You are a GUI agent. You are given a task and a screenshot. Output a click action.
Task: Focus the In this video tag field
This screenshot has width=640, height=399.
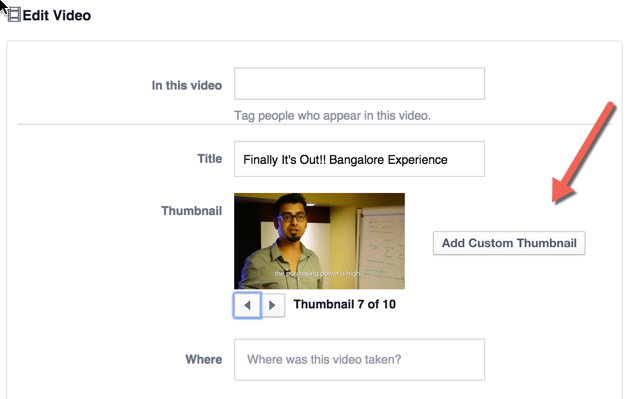pyautogui.click(x=359, y=84)
